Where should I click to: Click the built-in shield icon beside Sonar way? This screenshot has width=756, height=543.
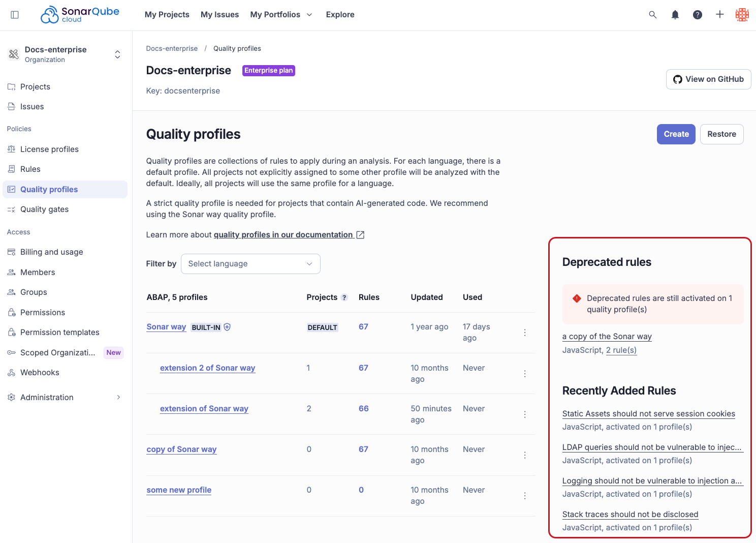pos(227,327)
